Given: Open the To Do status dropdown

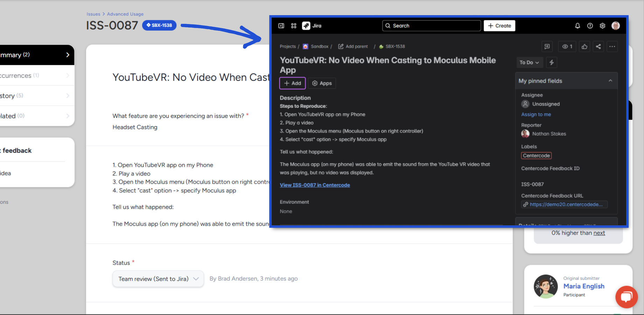Looking at the screenshot, I should (x=530, y=62).
